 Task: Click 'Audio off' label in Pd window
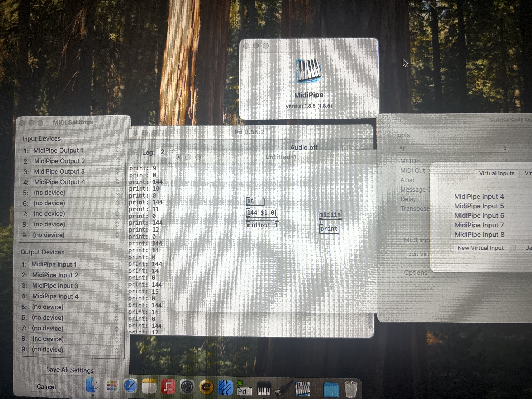click(304, 147)
